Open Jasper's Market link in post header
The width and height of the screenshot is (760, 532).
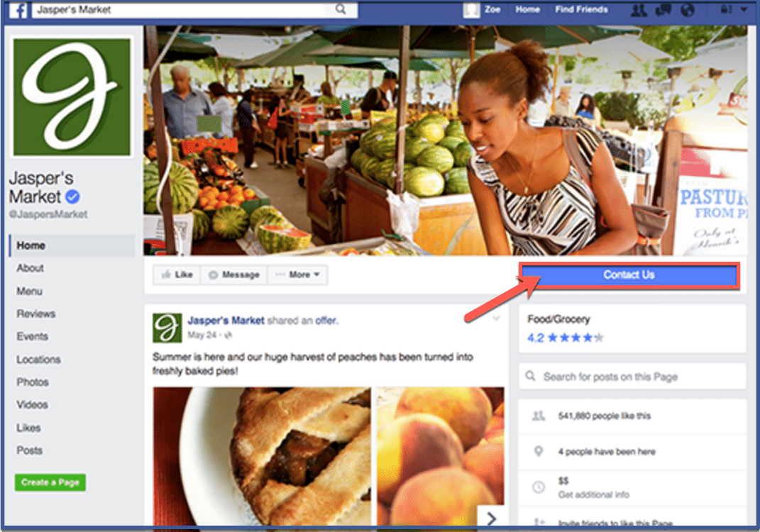pyautogui.click(x=226, y=321)
